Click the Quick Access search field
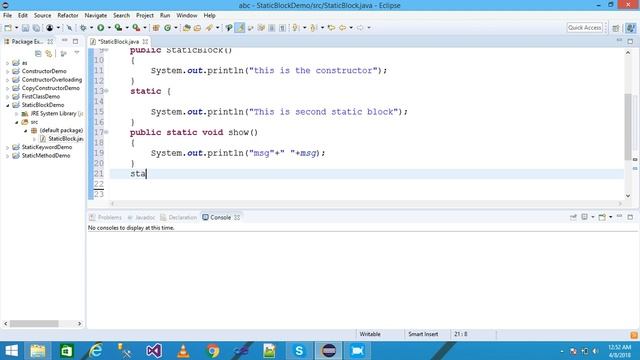This screenshot has width=640, height=360. coord(584,28)
